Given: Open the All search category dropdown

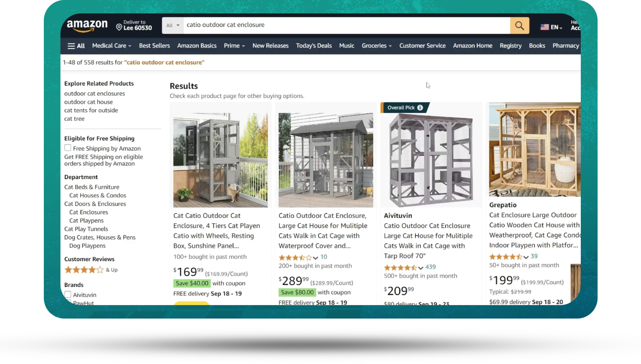Looking at the screenshot, I should pyautogui.click(x=173, y=25).
